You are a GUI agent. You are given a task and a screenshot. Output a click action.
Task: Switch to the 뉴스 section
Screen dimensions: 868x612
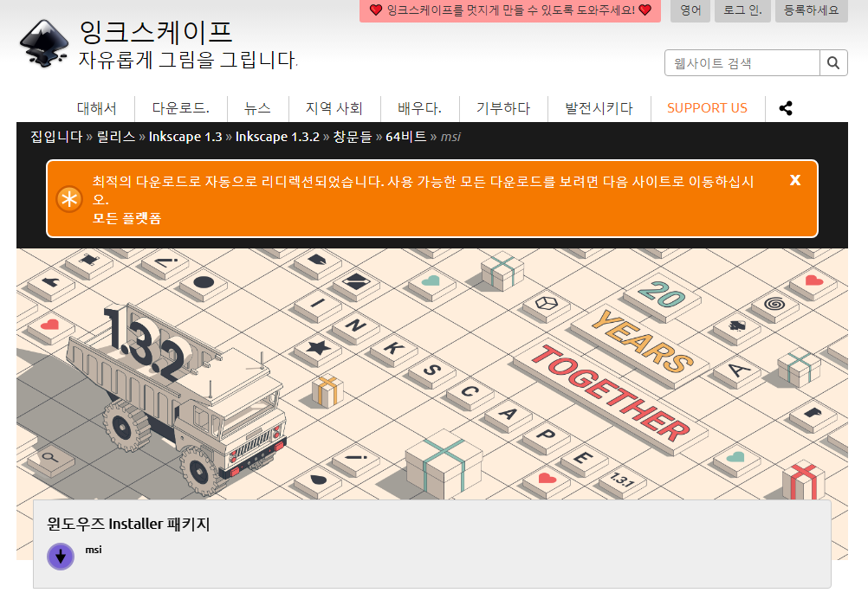(x=256, y=107)
